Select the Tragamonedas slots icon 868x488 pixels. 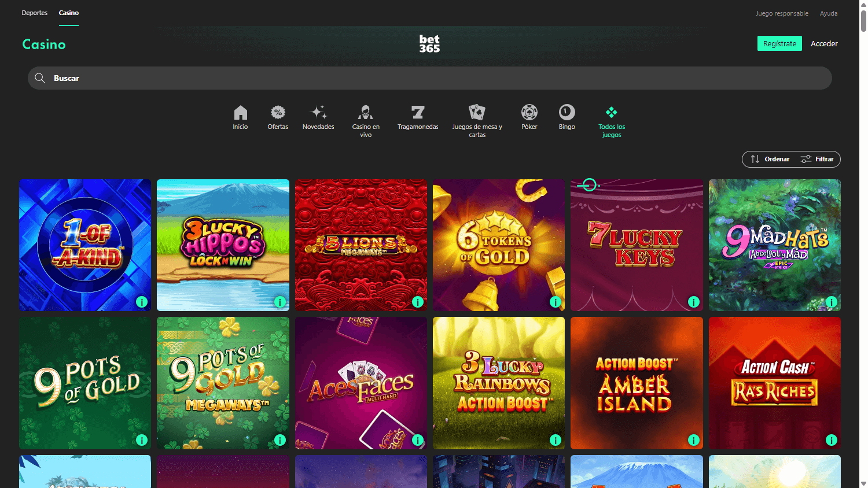click(x=418, y=112)
